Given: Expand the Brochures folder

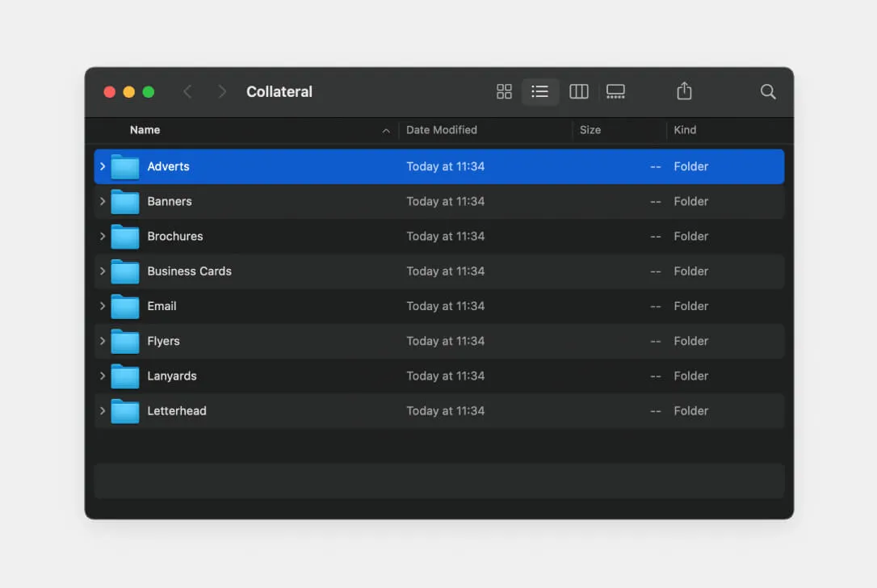Looking at the screenshot, I should [103, 236].
